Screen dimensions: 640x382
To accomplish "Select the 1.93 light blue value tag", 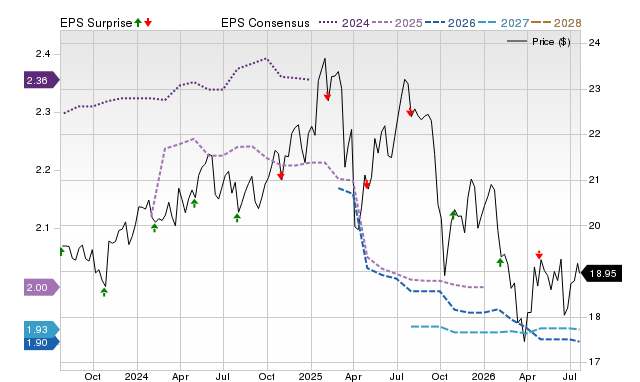I will 42,329.
